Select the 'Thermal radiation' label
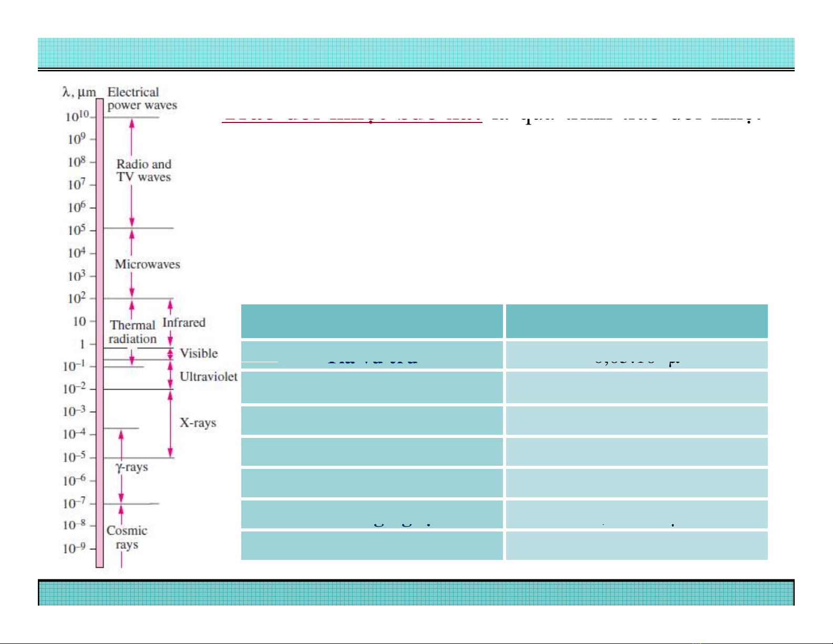The image size is (833, 644). (x=132, y=332)
